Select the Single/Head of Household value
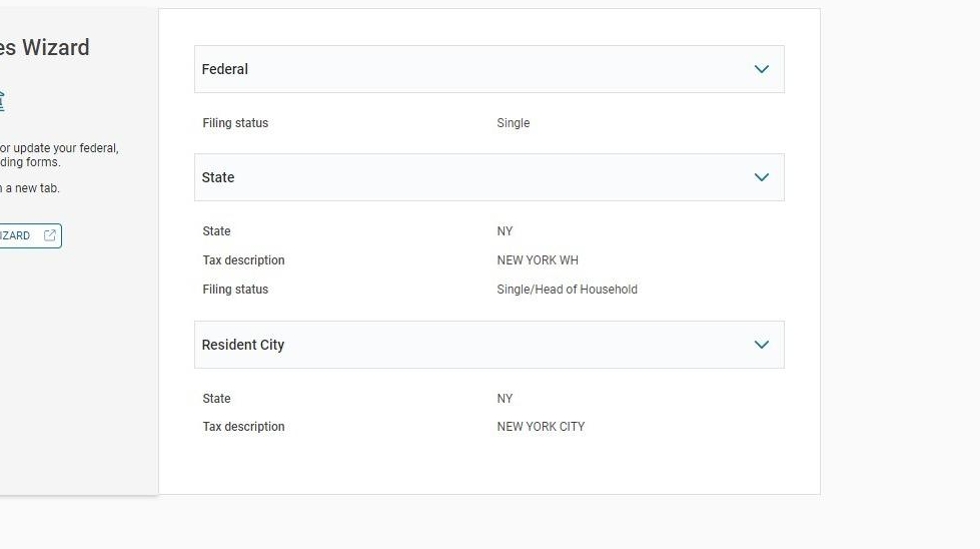980x549 pixels. point(566,289)
